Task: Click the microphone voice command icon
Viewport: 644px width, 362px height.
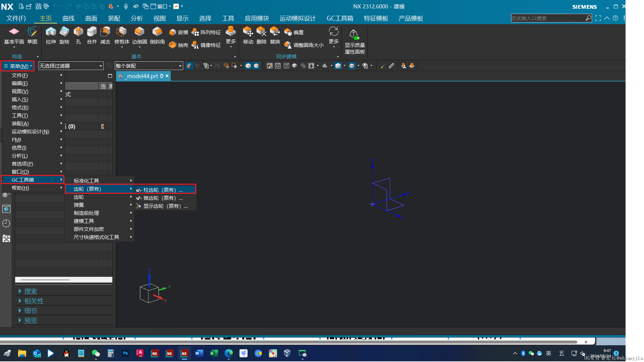Action: 126,6
